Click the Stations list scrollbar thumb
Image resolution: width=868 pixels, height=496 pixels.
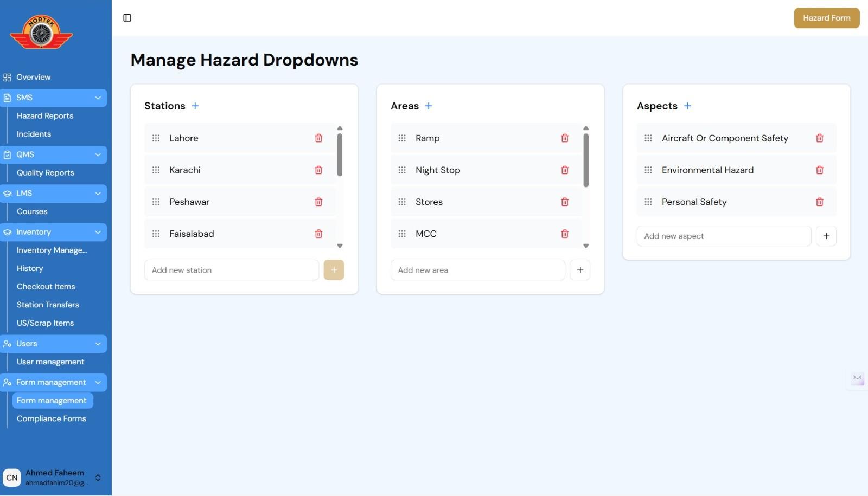tap(340, 154)
